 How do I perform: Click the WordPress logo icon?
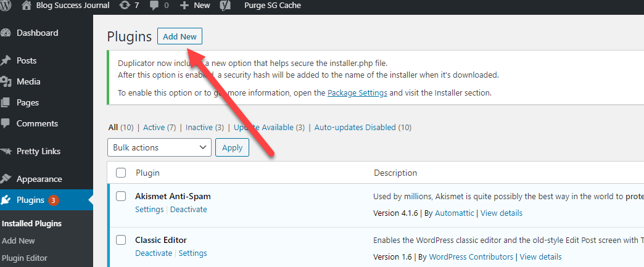(6, 6)
